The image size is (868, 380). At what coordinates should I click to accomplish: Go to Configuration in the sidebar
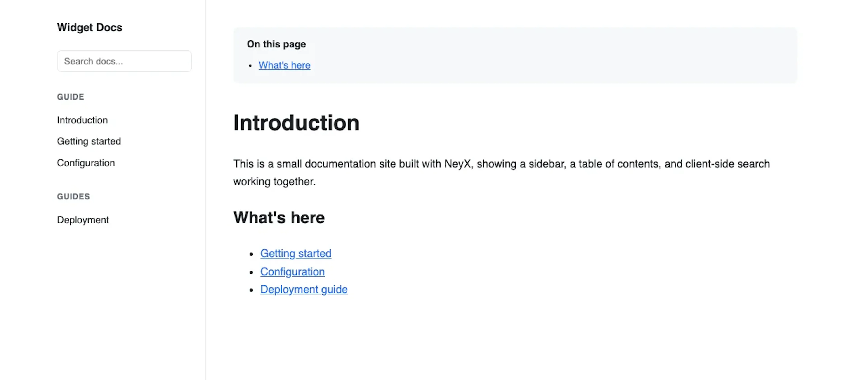point(86,163)
